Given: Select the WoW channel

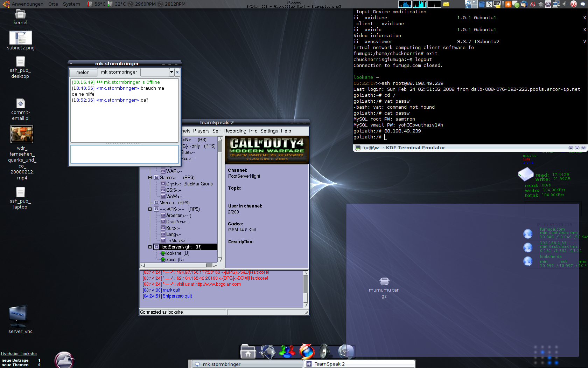Looking at the screenshot, I should coord(171,197).
